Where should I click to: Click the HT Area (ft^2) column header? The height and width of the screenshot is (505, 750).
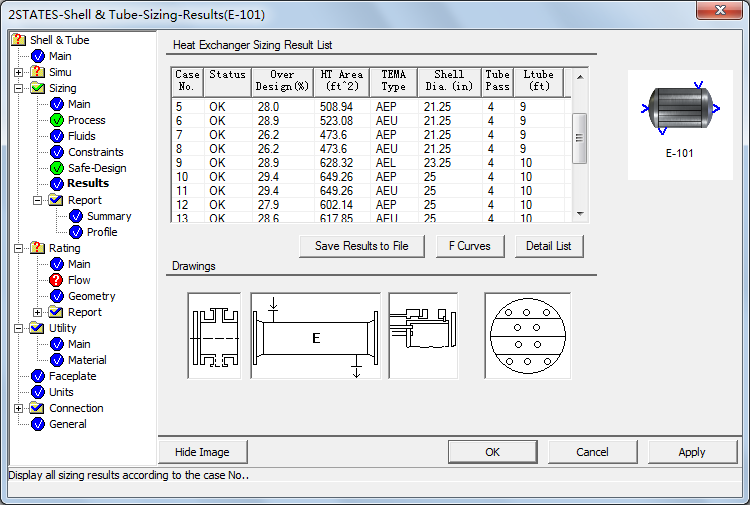click(x=342, y=81)
